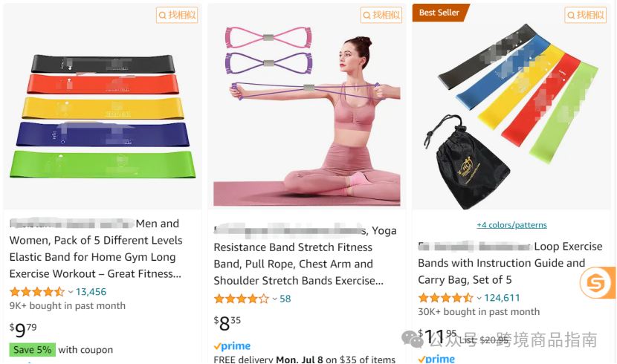Open Yoga Resistance Band Stretch Fitness title
This screenshot has height=364, width=617.
click(305, 256)
